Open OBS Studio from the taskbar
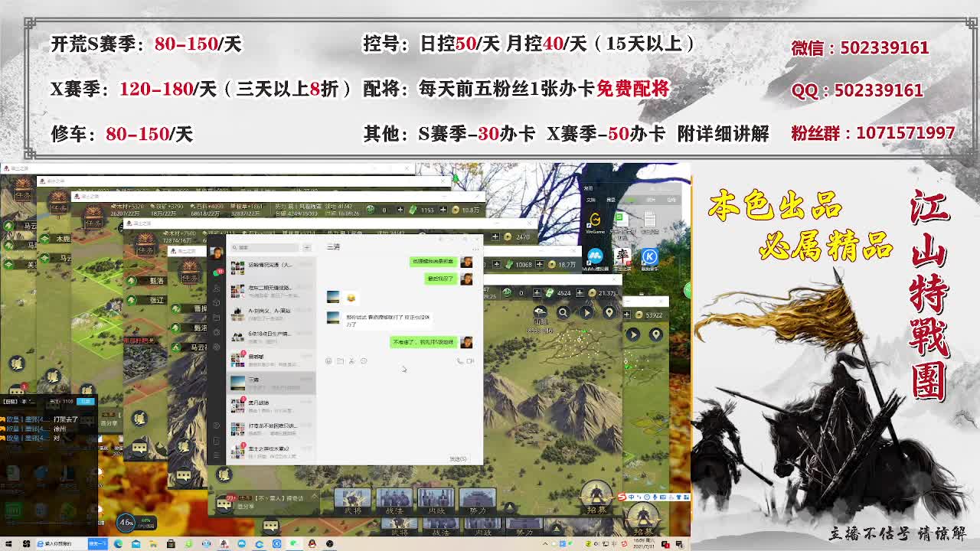Image resolution: width=980 pixels, height=551 pixels. point(329,544)
